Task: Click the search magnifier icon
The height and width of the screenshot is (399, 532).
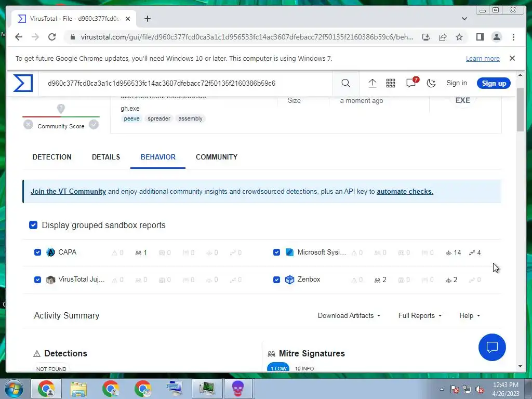Action: click(x=345, y=83)
